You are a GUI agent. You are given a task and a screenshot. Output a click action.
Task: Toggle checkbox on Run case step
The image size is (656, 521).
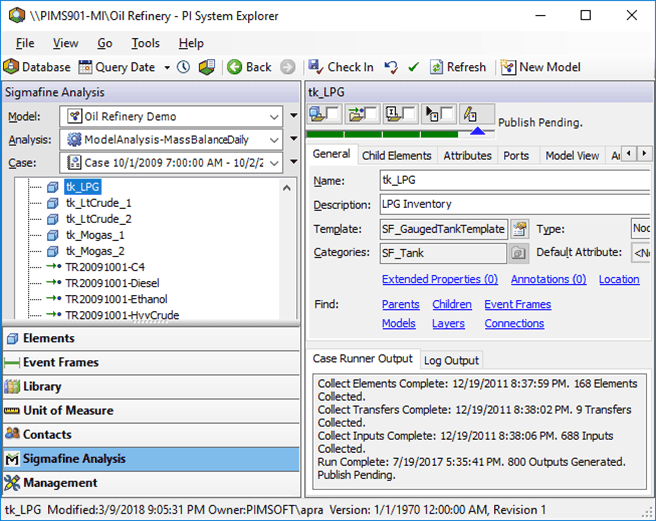click(446, 113)
